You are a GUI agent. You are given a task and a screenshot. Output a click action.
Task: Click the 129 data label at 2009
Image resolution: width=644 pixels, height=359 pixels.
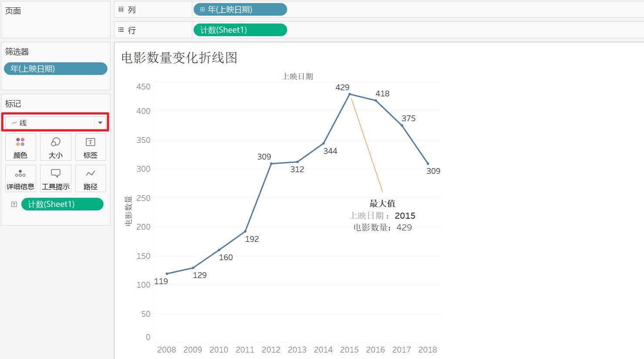coord(200,275)
